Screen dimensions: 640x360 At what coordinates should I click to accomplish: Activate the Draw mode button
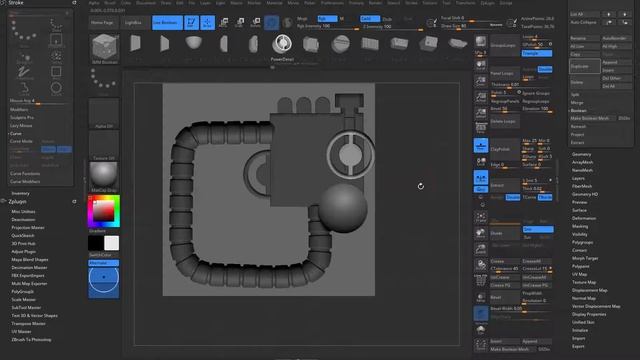[207, 22]
